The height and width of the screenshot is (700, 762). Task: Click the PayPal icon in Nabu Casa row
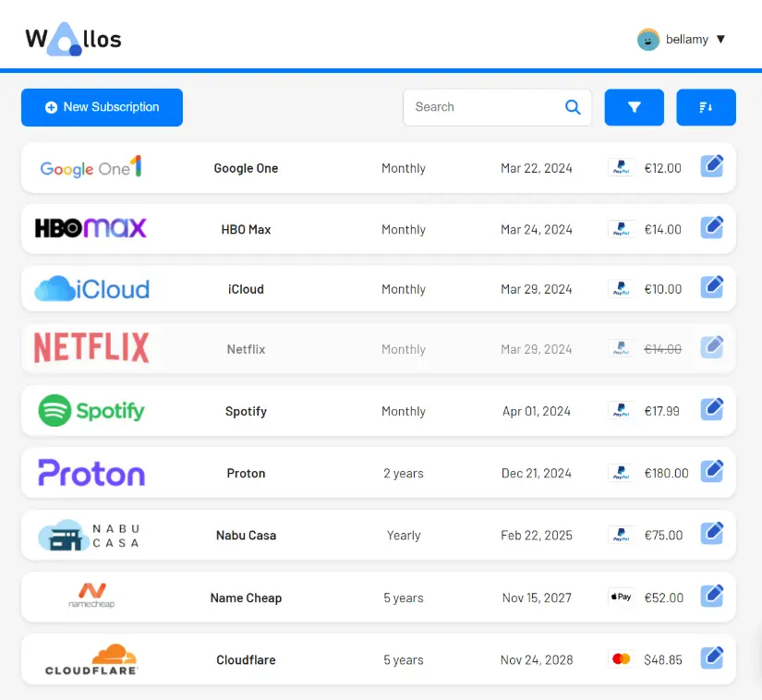point(621,536)
